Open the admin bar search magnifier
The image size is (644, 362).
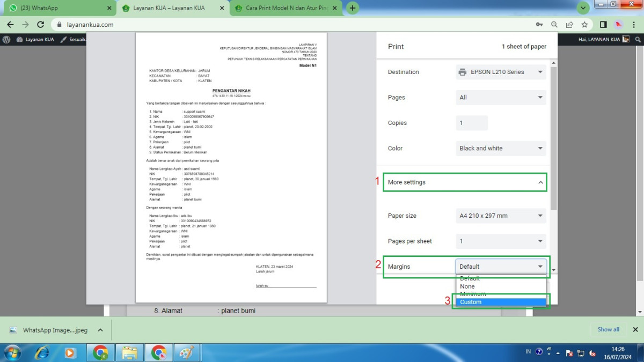tap(638, 39)
